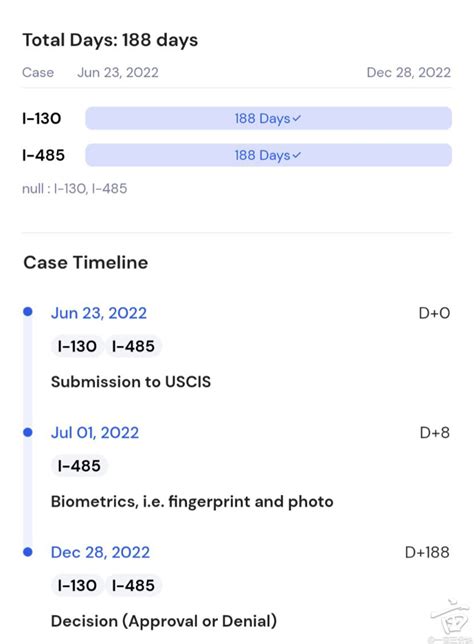This screenshot has height=644, width=474.
Task: Click the watermark logo in the corner
Action: (x=450, y=621)
